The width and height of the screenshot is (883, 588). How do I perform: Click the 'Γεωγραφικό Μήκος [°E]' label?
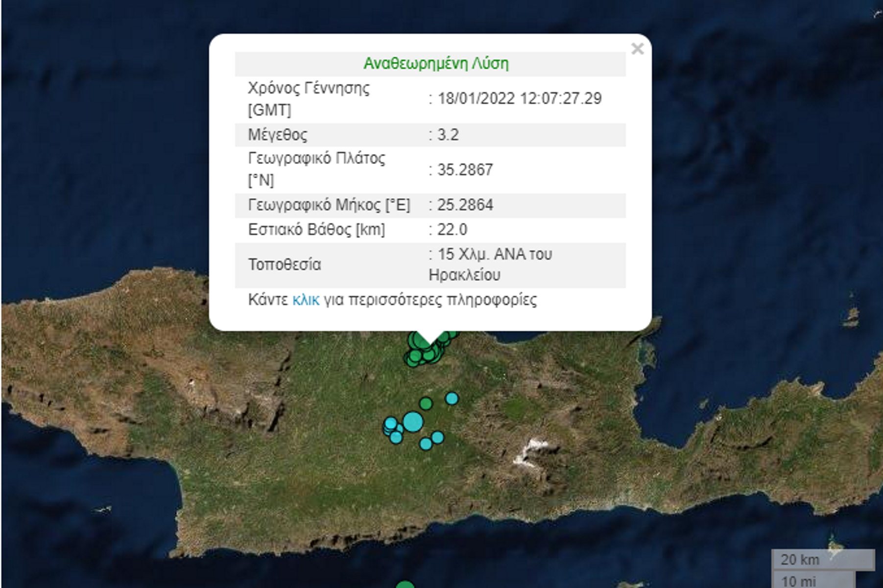click(329, 205)
